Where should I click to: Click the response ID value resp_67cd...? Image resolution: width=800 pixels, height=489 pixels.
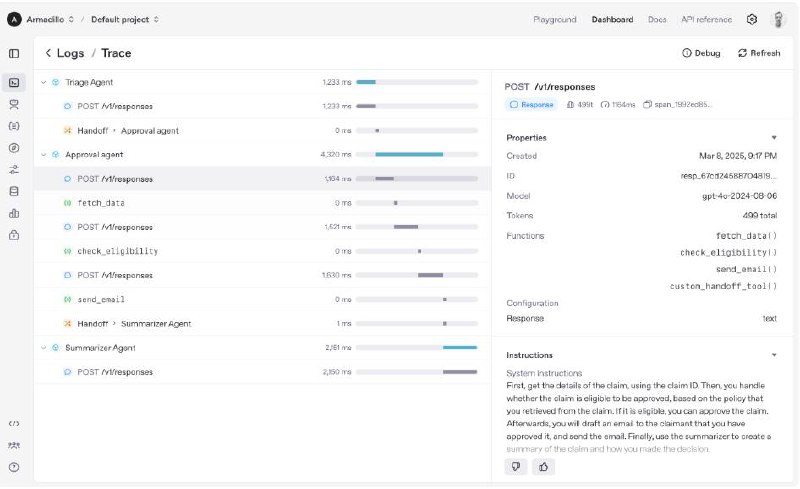(729, 176)
